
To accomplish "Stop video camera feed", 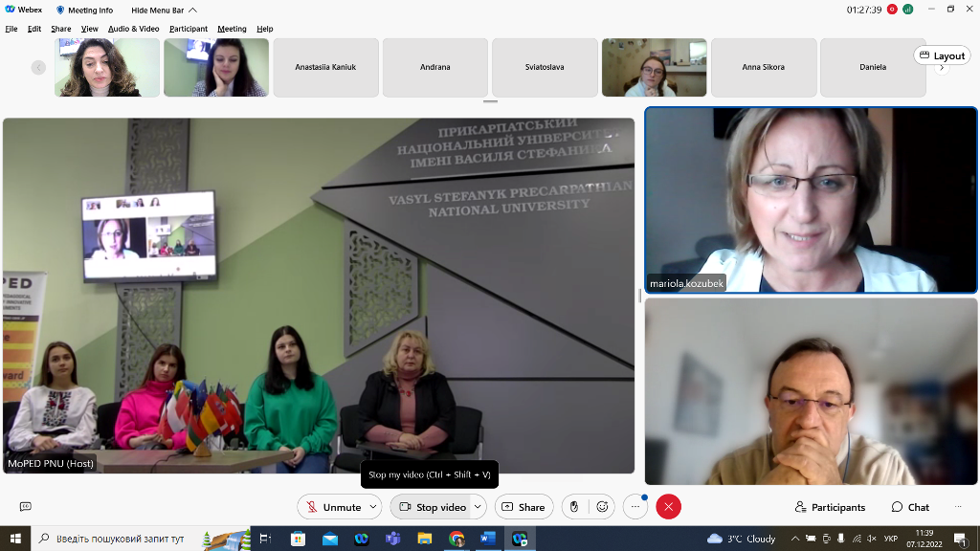I will tap(431, 507).
